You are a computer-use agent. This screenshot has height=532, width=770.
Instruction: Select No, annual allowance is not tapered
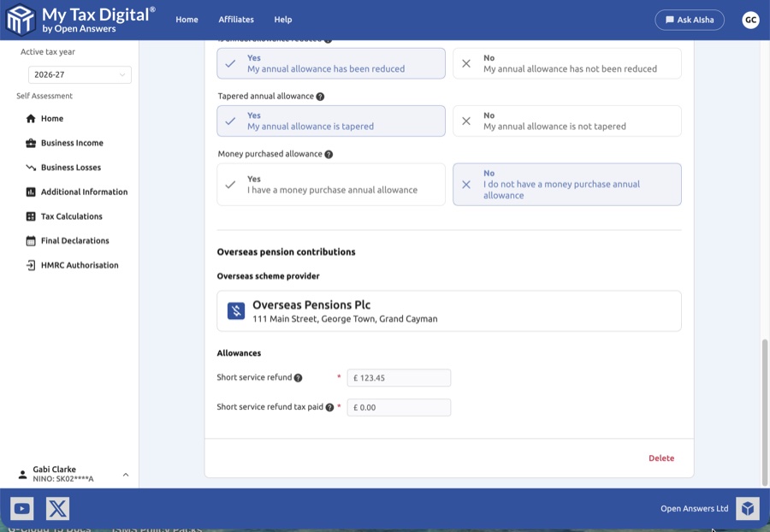tap(566, 121)
